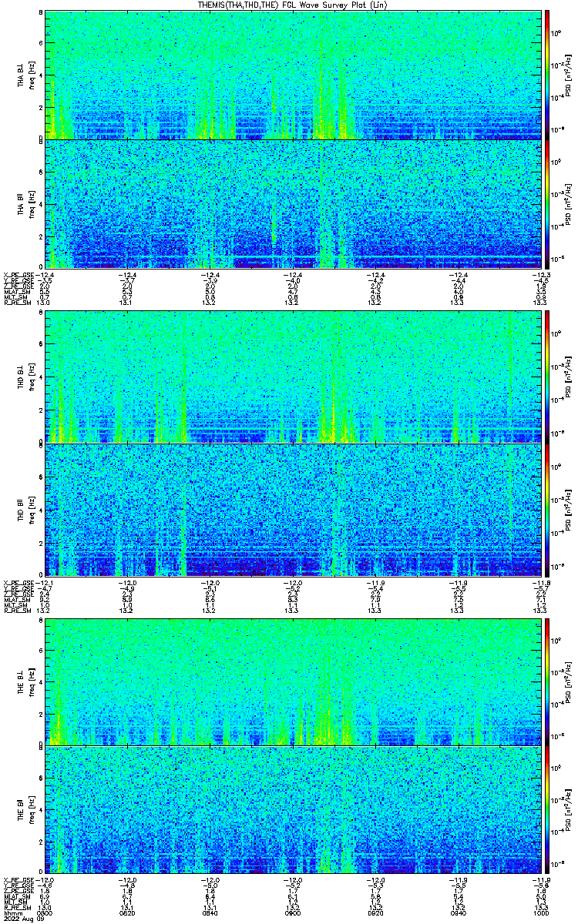
Task: Select the THE B-parallel spectrogram panel
Action: click(294, 812)
